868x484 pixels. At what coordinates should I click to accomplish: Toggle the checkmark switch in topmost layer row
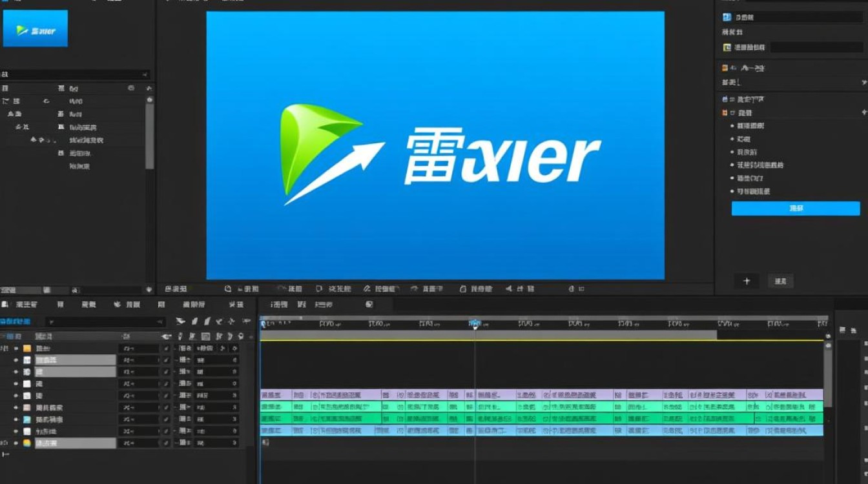pyautogui.click(x=167, y=348)
